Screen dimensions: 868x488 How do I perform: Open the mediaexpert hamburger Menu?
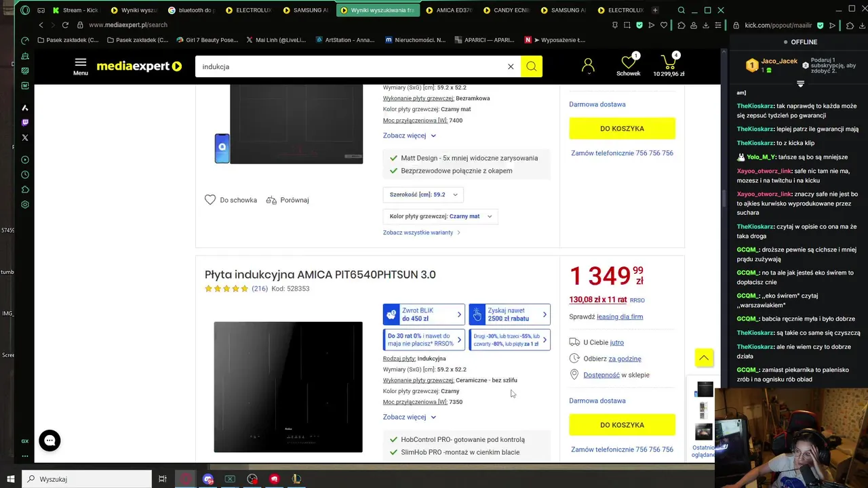tap(80, 66)
